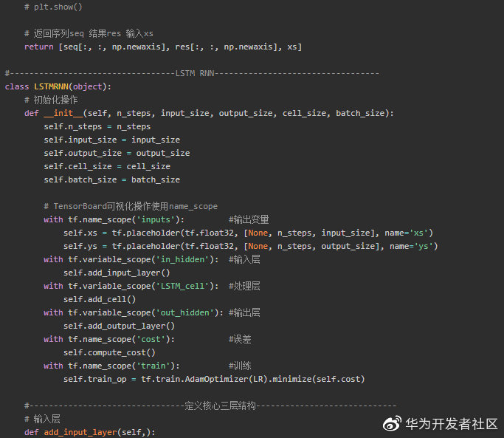Image resolution: width=504 pixels, height=438 pixels.
Task: Click the variable_scope('in_hidden') line
Action: [x=131, y=260]
